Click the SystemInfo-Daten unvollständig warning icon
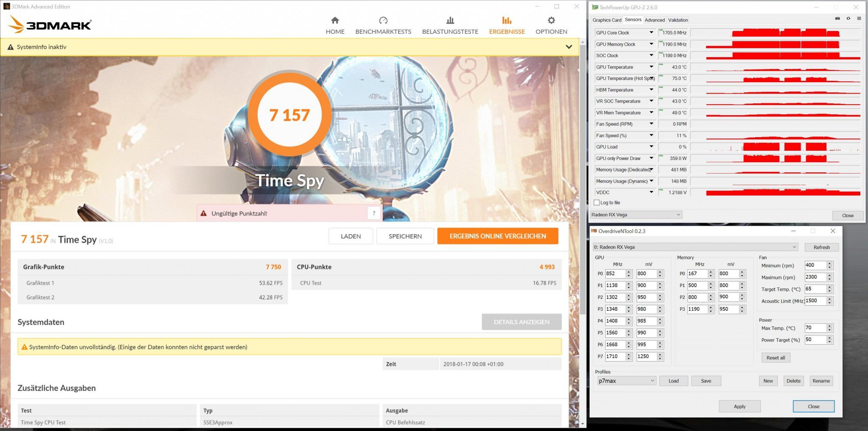868x431 pixels. (24, 347)
